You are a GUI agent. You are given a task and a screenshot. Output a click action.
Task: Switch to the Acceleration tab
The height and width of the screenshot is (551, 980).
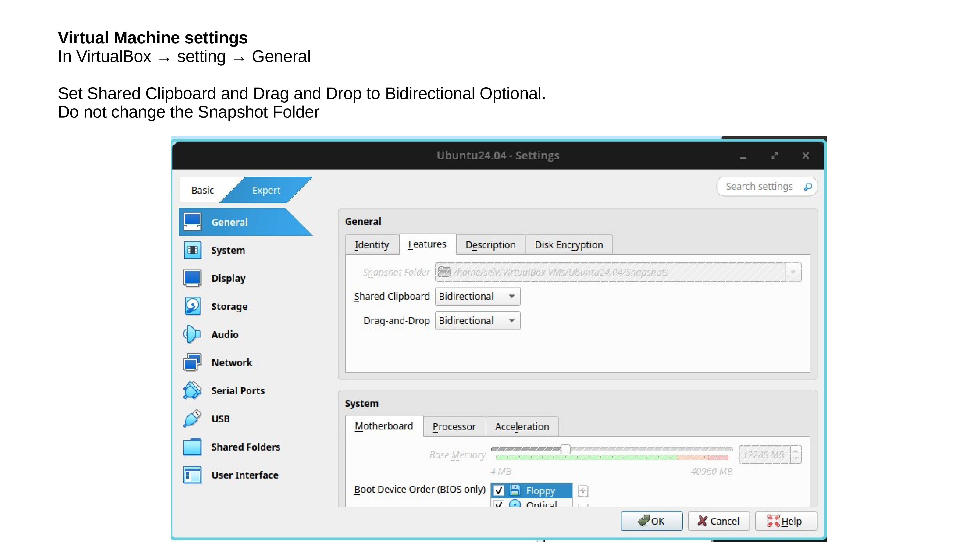click(x=522, y=427)
